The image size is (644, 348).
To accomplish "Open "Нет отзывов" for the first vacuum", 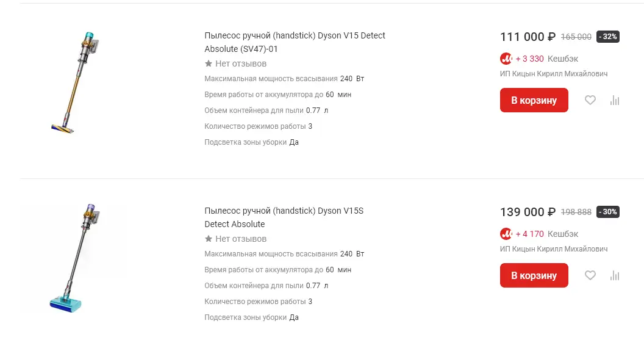I will 241,63.
